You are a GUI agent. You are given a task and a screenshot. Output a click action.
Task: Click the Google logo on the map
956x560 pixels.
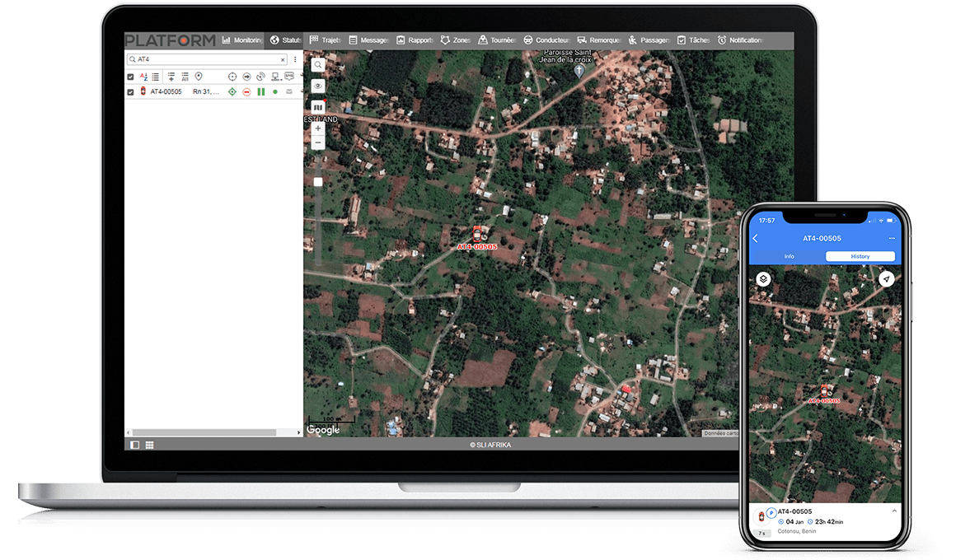pyautogui.click(x=323, y=430)
